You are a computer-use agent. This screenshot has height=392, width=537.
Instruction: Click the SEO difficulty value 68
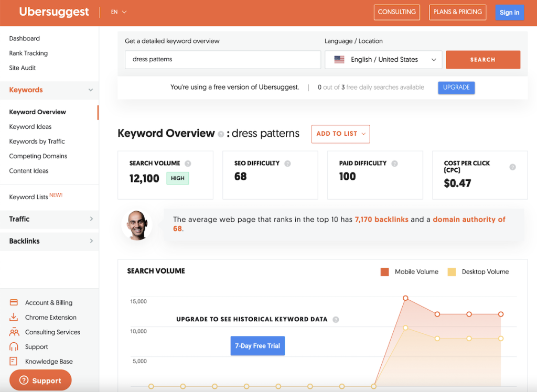tap(240, 176)
